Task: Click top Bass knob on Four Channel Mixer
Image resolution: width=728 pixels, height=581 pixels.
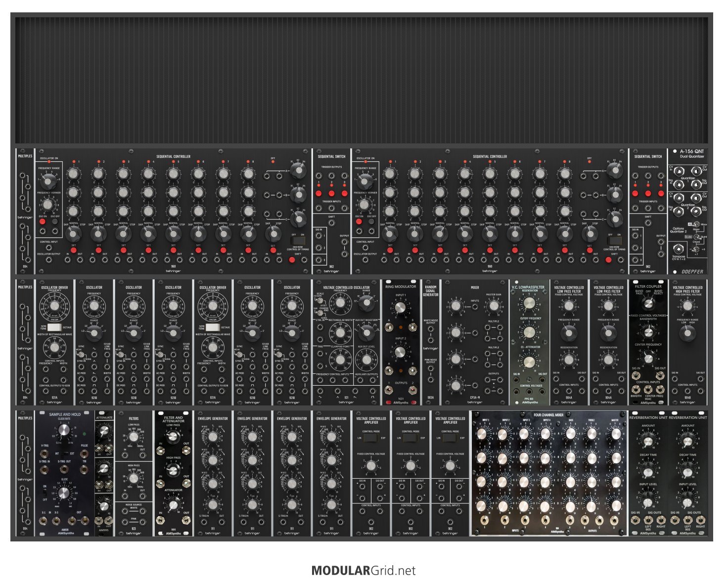Action: point(570,434)
